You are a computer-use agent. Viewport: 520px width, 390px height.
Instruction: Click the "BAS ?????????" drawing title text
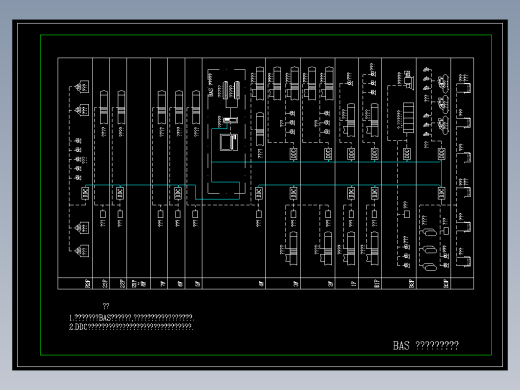click(x=426, y=346)
